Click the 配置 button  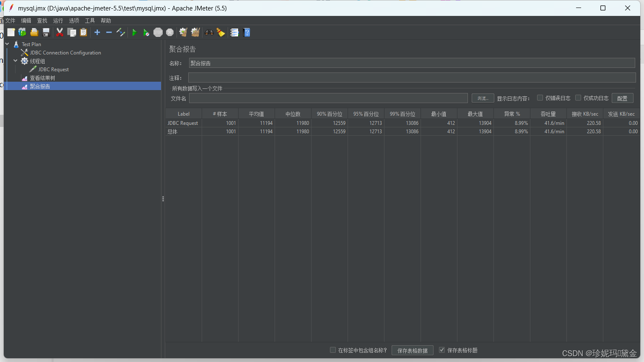click(622, 98)
